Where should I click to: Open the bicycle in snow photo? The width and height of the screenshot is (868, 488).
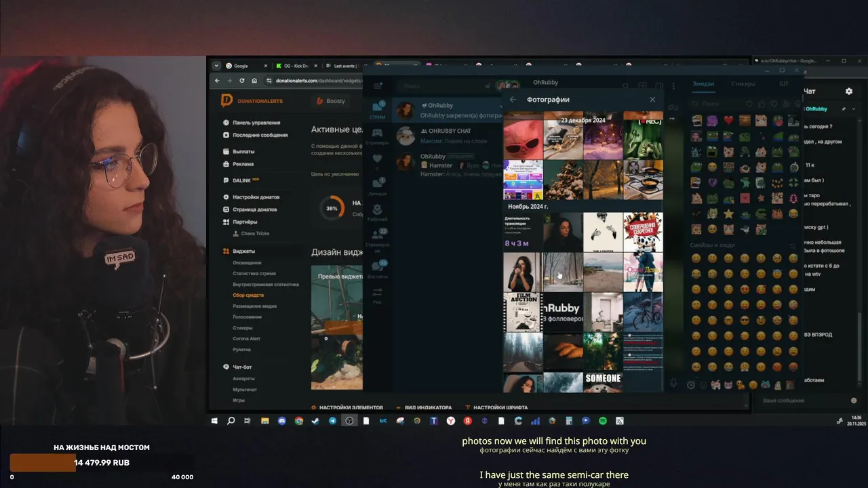pyautogui.click(x=643, y=312)
